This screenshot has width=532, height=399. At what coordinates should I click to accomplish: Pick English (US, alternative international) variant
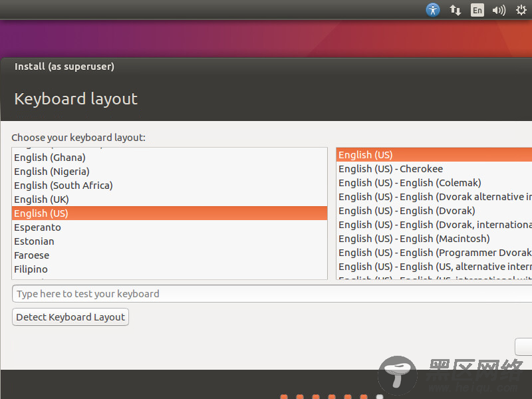click(x=434, y=267)
